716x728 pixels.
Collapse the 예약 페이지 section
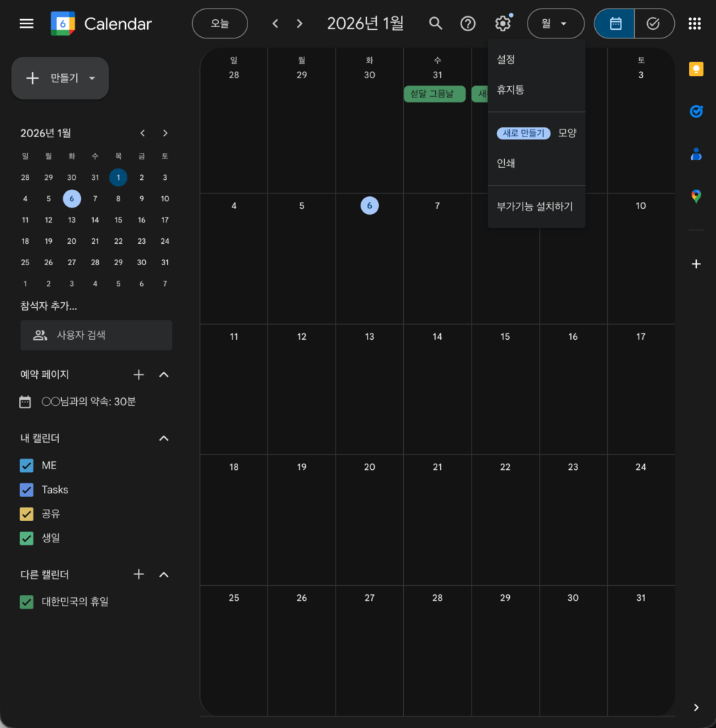pyautogui.click(x=164, y=375)
